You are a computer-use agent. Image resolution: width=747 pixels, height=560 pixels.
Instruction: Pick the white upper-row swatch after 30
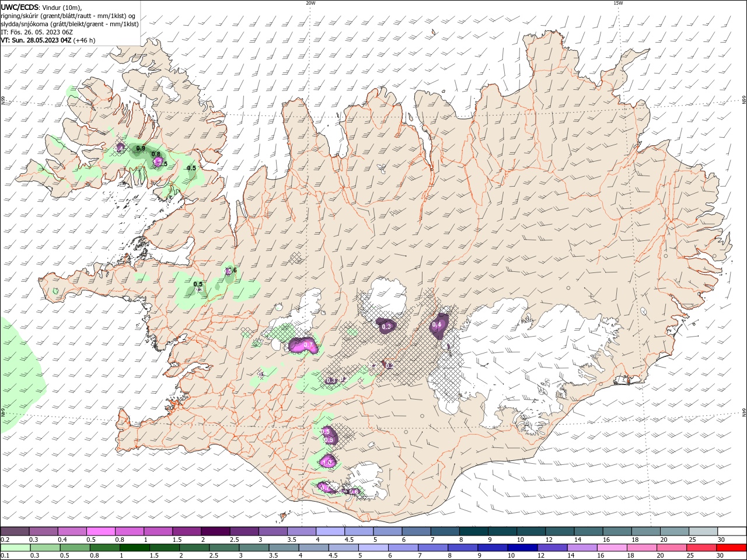[732, 531]
